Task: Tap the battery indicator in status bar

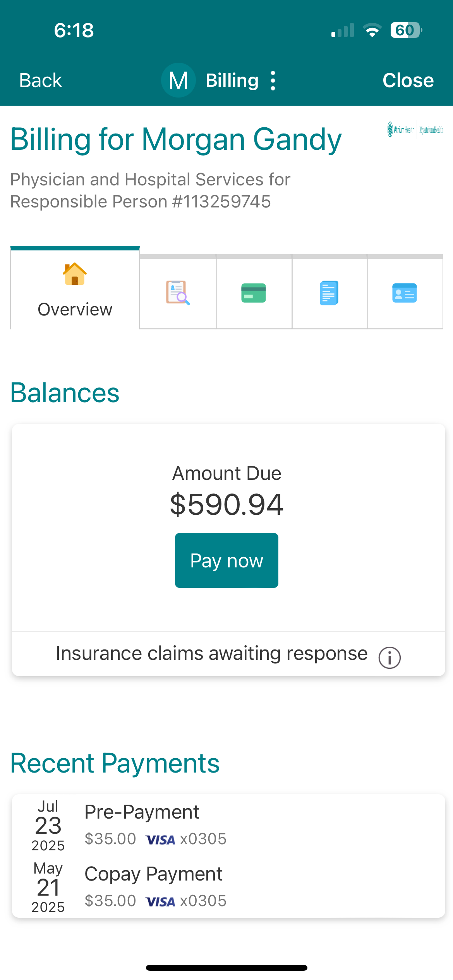Action: click(x=406, y=30)
